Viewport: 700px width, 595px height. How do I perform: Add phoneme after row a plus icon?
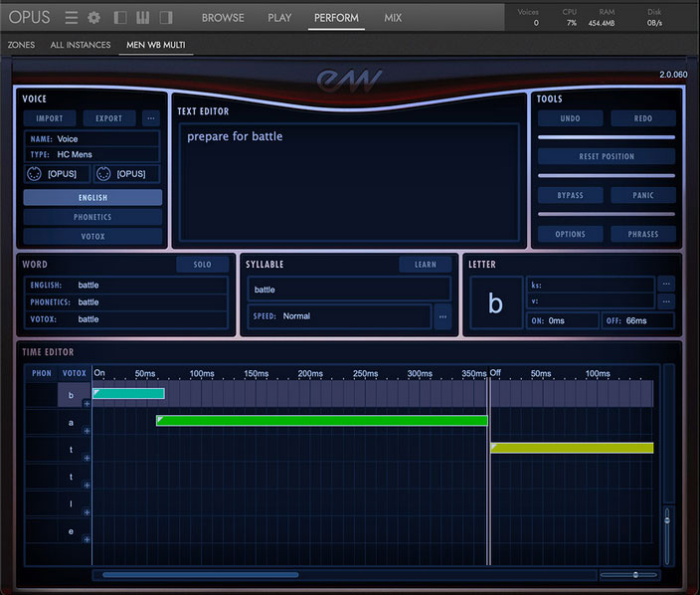coord(87,431)
